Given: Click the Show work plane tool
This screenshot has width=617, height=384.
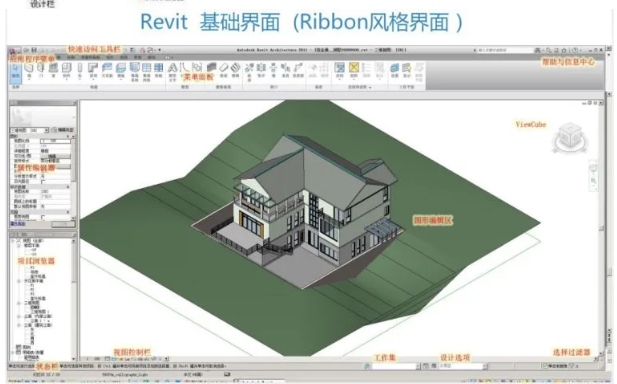Looking at the screenshot, I should coord(407,71).
